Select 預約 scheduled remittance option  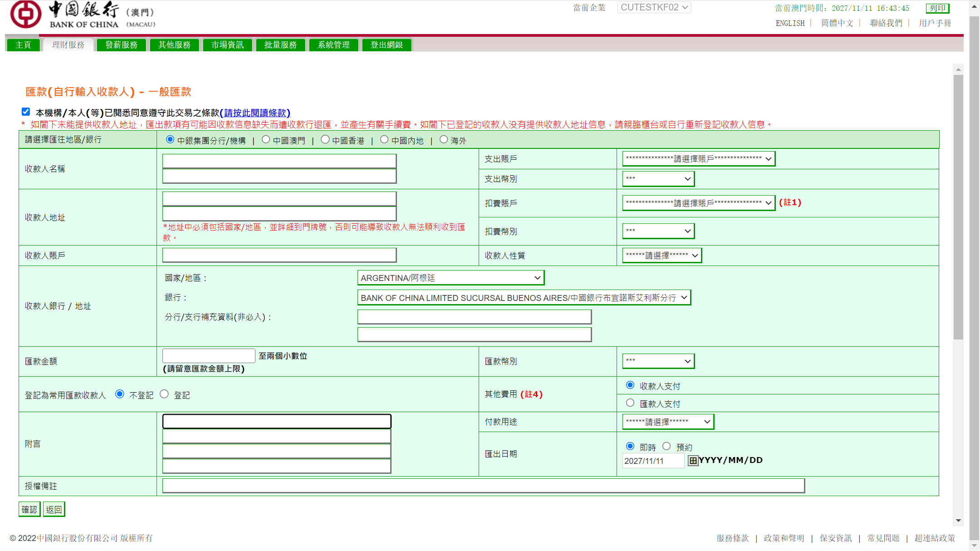666,446
